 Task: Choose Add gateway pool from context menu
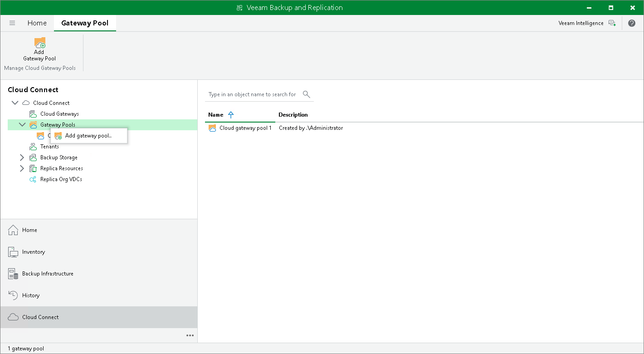(89, 136)
